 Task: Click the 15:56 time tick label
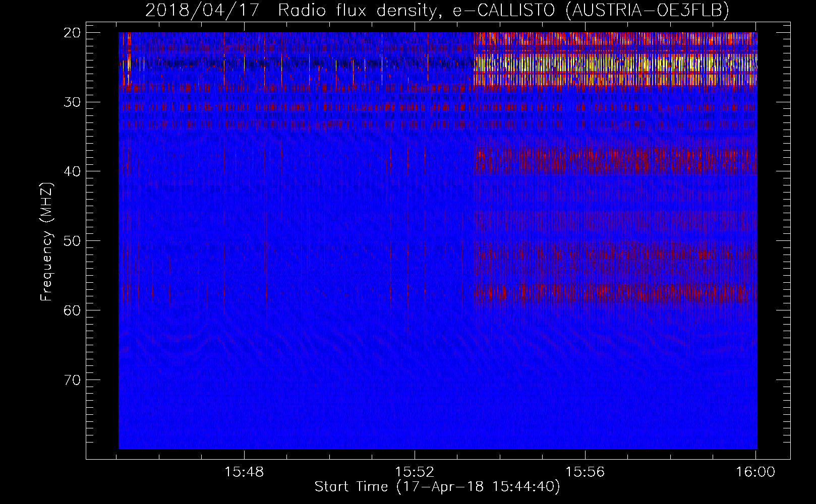[x=585, y=472]
